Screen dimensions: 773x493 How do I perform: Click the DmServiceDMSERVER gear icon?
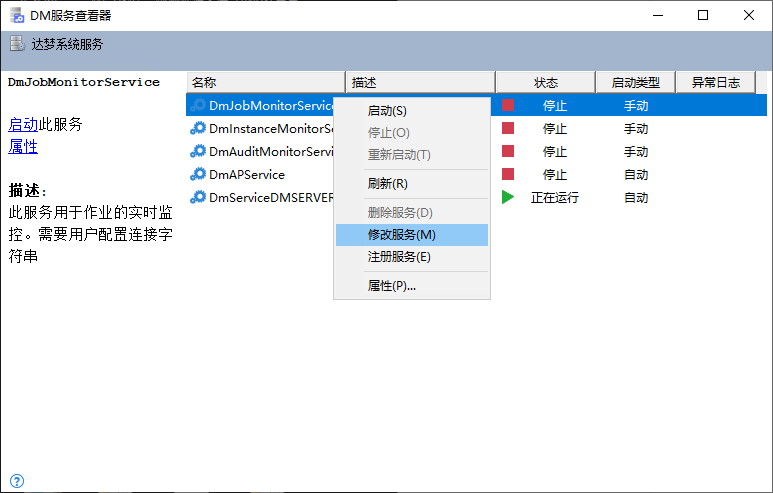pyautogui.click(x=198, y=197)
